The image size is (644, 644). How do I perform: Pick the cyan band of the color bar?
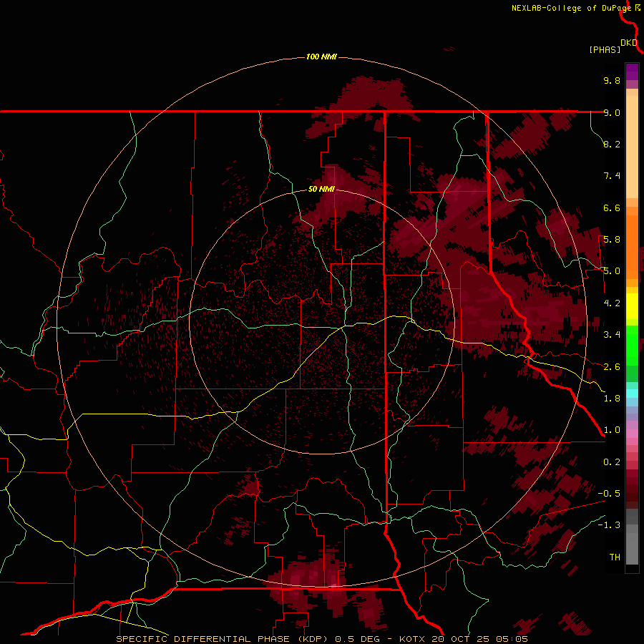[x=632, y=394]
